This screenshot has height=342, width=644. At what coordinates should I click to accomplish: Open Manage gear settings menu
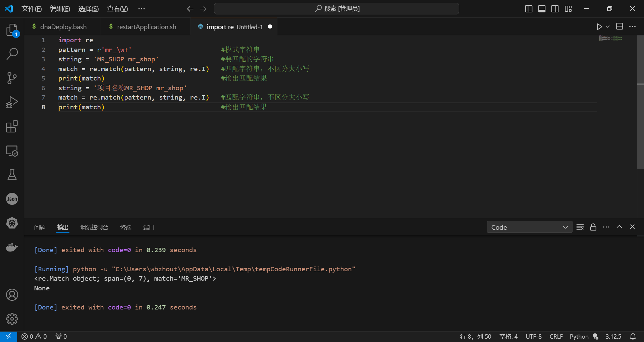[x=12, y=319]
